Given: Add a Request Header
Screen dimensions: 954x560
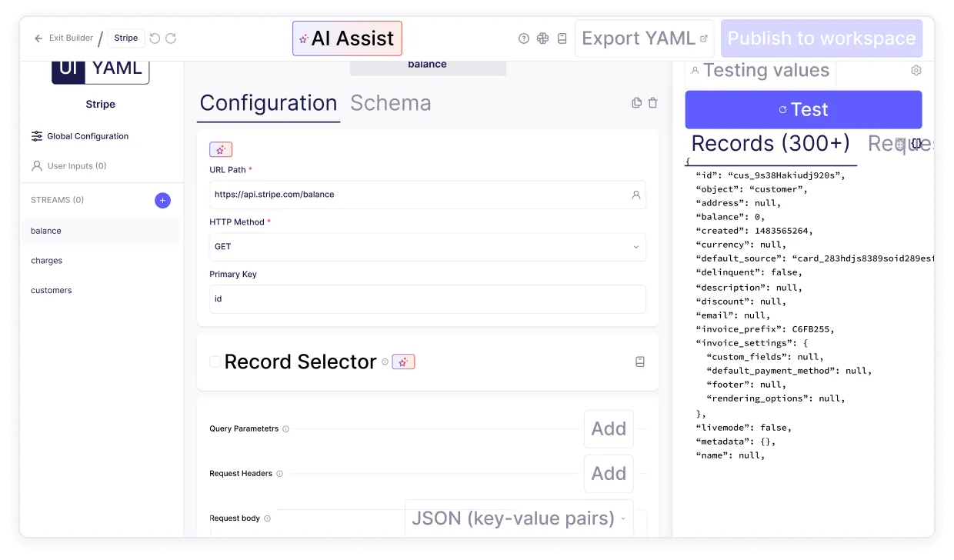Looking at the screenshot, I should pyautogui.click(x=609, y=474).
